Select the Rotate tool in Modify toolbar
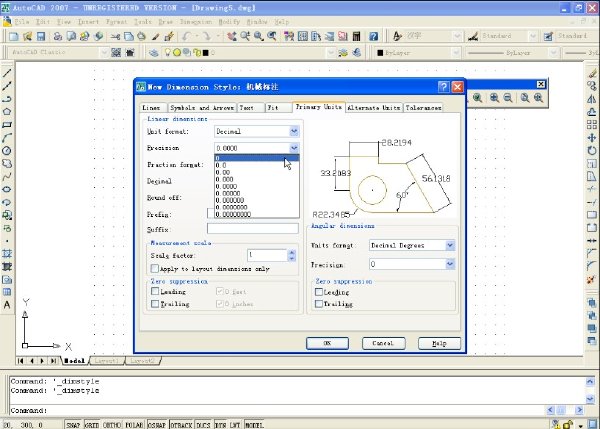The image size is (600, 429). pyautogui.click(x=592, y=151)
